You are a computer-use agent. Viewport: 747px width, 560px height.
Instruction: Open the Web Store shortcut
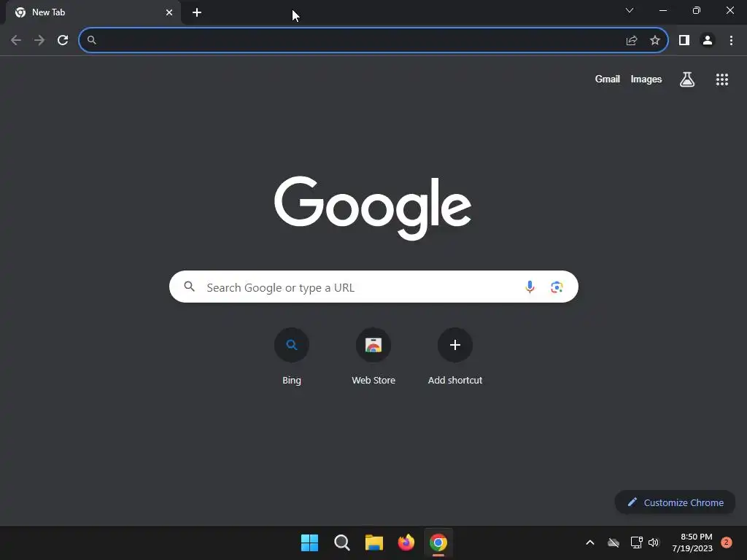(373, 357)
